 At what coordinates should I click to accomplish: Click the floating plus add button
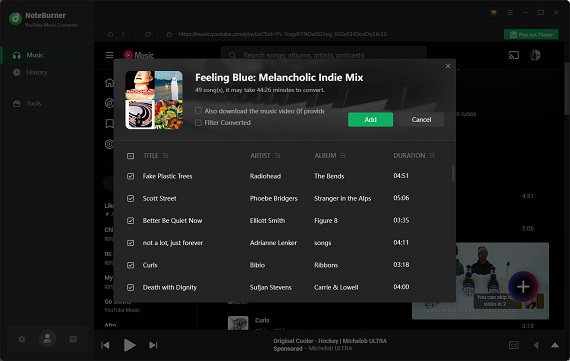pyautogui.click(x=523, y=287)
